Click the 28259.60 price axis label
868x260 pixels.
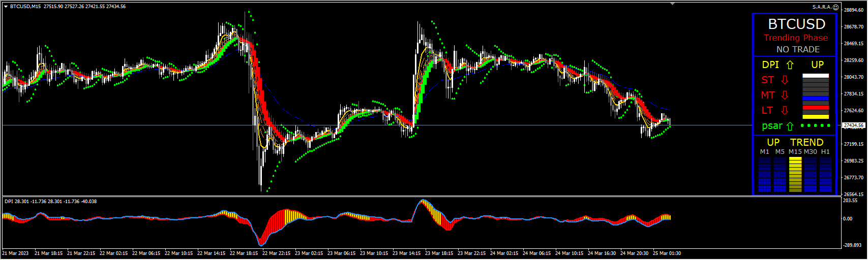(854, 60)
